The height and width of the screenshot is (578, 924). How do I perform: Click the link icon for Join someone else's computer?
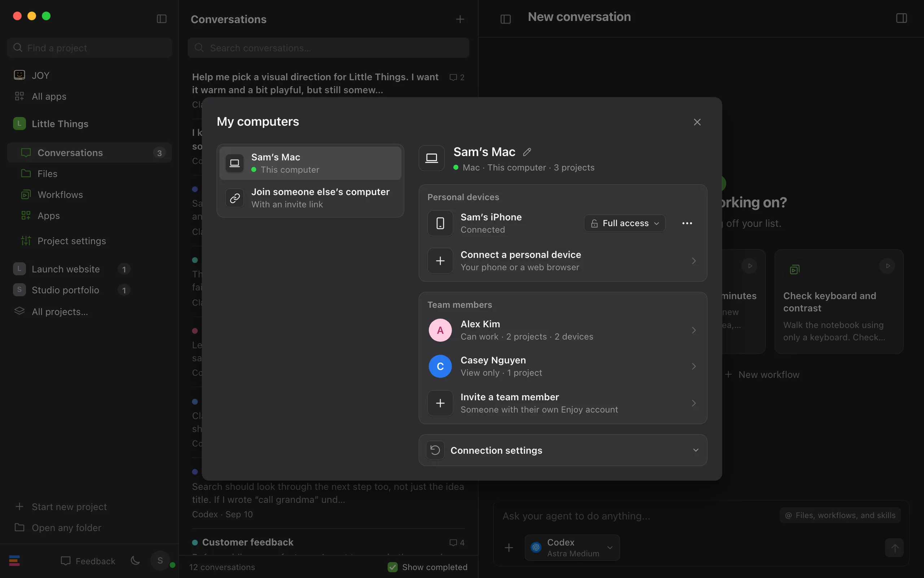[x=235, y=198]
